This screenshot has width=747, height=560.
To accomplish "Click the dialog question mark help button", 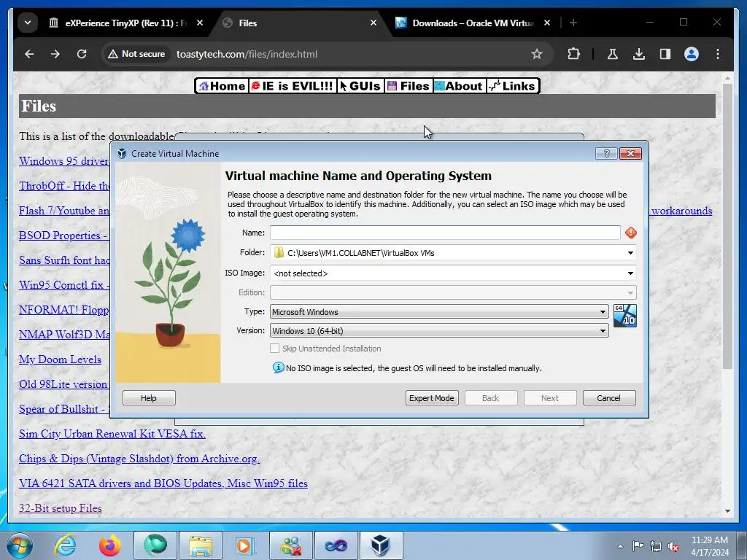I will click(x=606, y=153).
